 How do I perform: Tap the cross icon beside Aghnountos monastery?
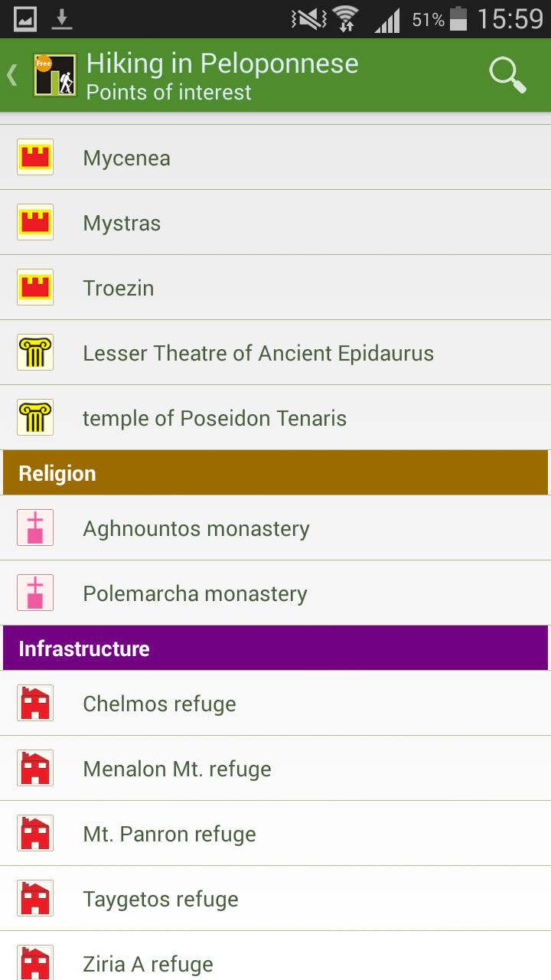point(35,528)
